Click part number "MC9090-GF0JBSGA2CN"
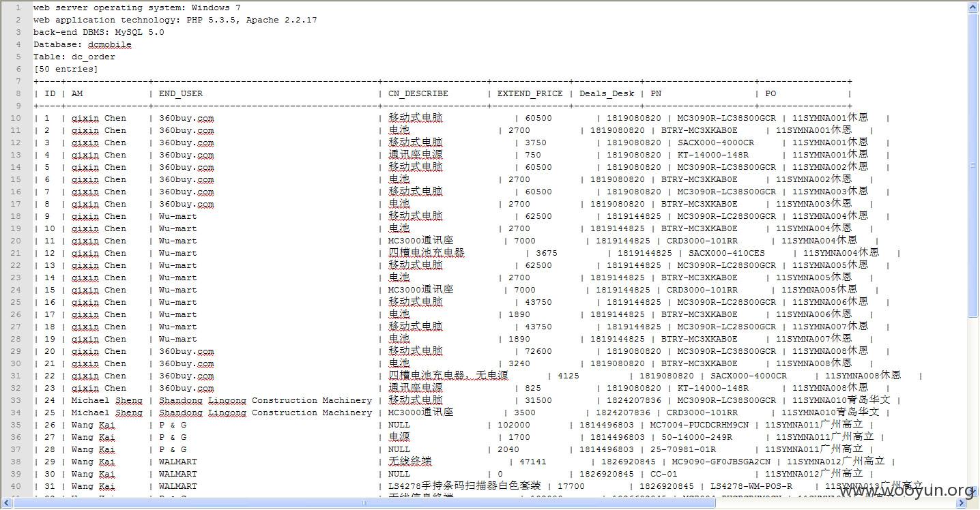The height and width of the screenshot is (510, 980). pos(721,462)
